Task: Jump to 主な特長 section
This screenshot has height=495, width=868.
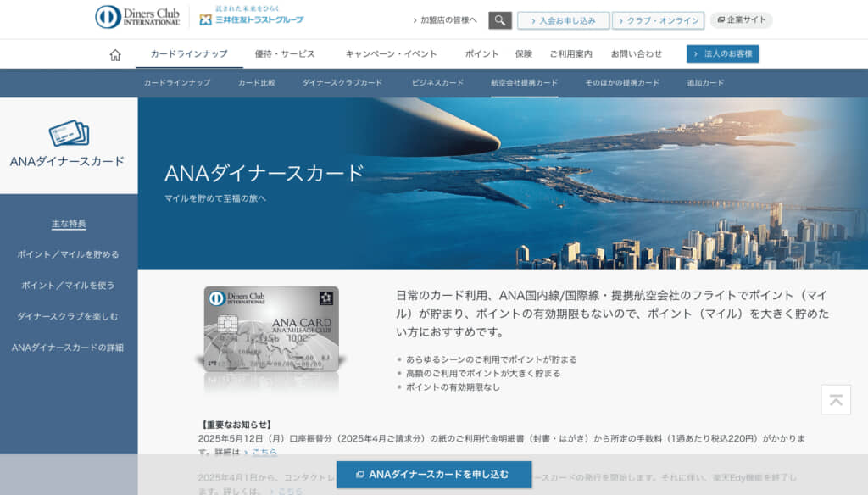Action: pyautogui.click(x=69, y=224)
